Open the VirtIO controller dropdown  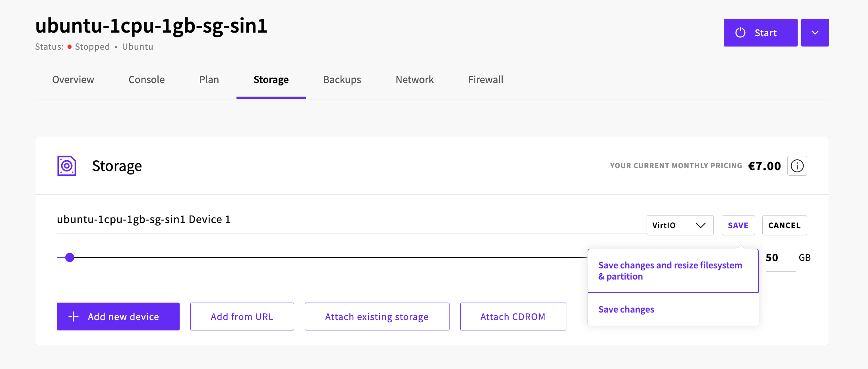pos(680,225)
